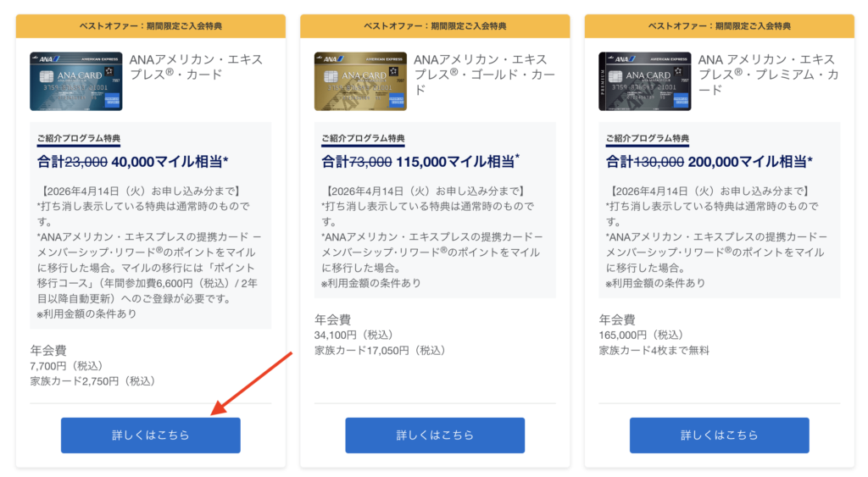Open details for ANA Gold Card

[435, 435]
